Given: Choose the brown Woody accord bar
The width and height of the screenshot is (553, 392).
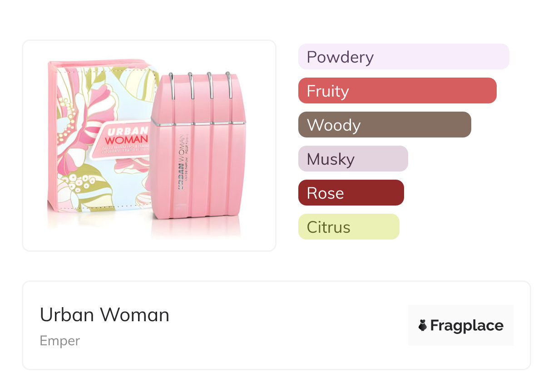Looking at the screenshot, I should [x=384, y=125].
